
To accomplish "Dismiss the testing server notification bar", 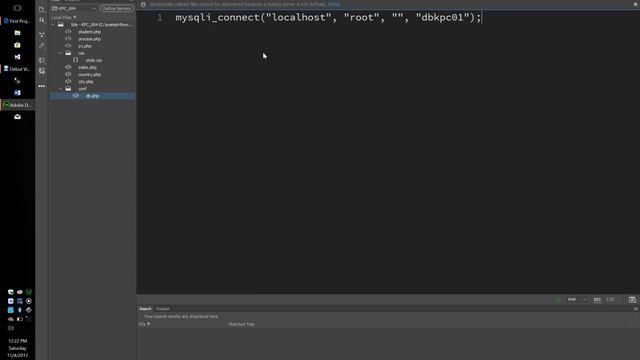I will point(636,4).
